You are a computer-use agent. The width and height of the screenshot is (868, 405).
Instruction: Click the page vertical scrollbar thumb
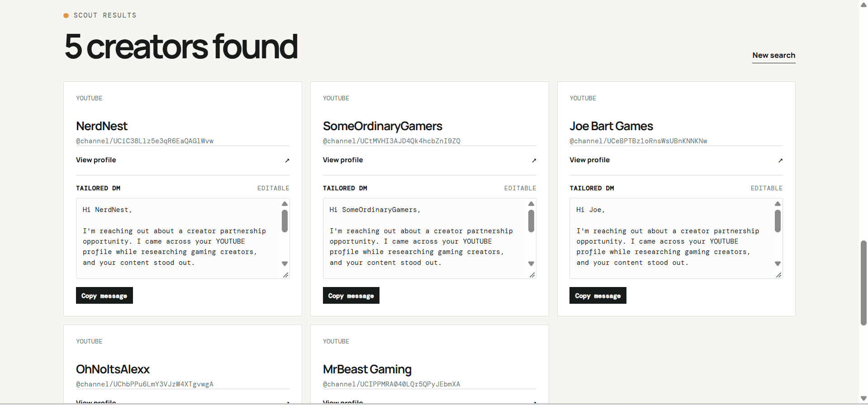pos(863,283)
